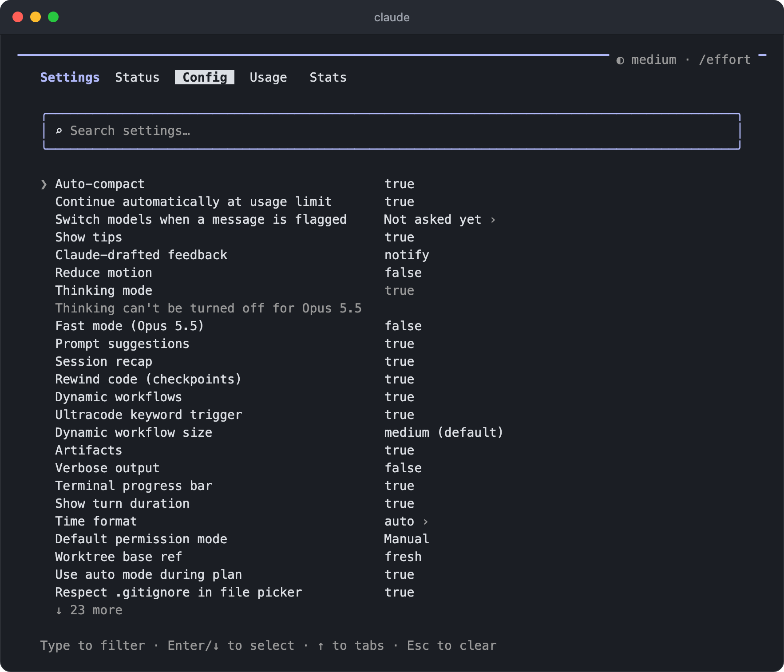Toggle Show tips true value
784x672 pixels.
click(x=399, y=237)
